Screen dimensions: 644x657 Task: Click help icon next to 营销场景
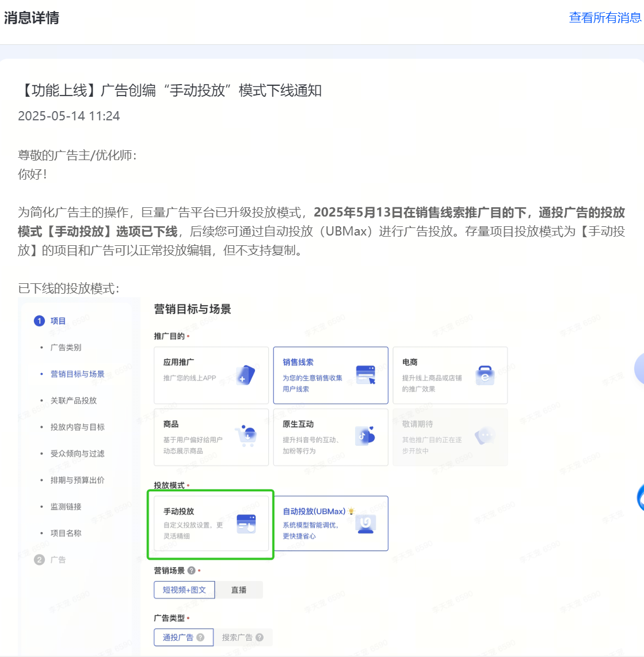191,571
